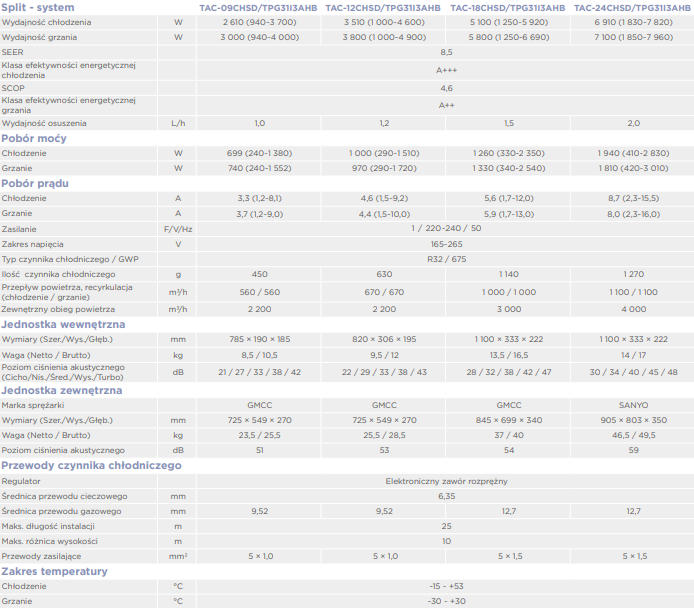
Task: Click the 'Jednostka wewnętrzna' section heading
Action: (63, 324)
